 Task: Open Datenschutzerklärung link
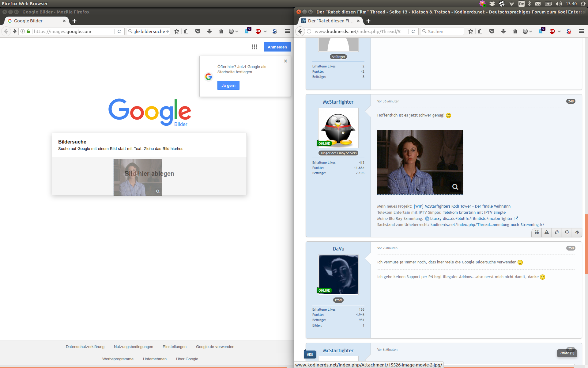click(x=85, y=347)
